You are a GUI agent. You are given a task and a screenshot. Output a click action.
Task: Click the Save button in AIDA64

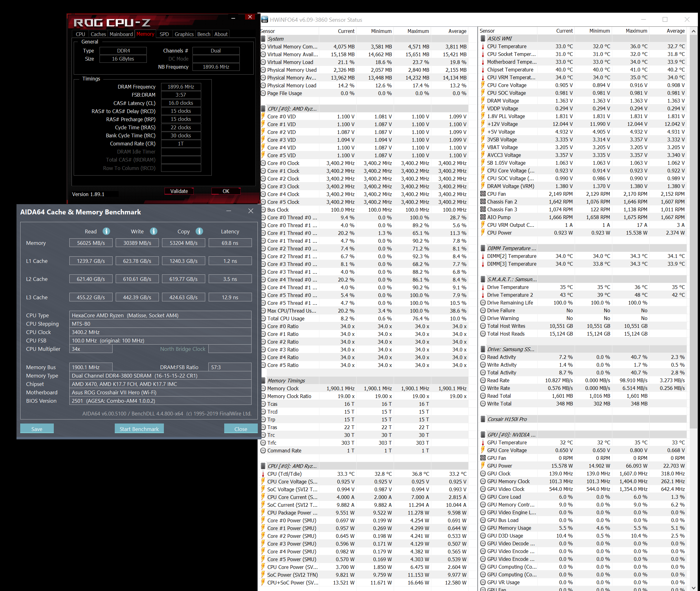[37, 429]
